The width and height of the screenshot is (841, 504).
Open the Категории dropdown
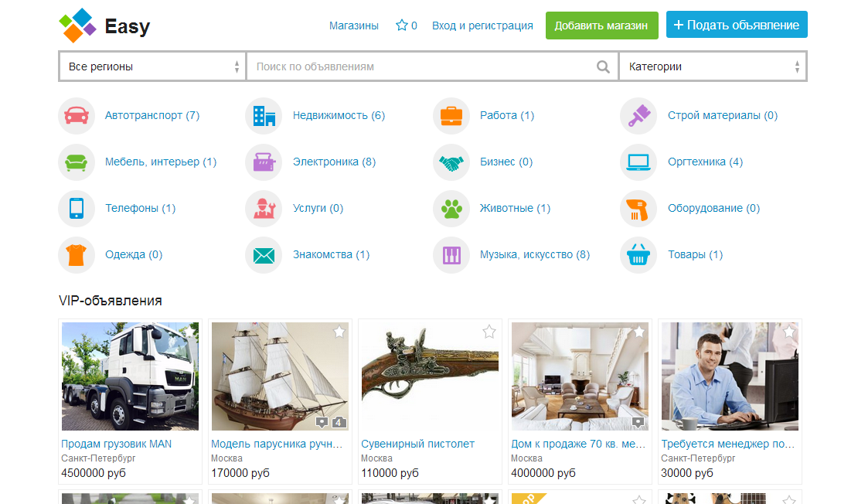coord(713,66)
